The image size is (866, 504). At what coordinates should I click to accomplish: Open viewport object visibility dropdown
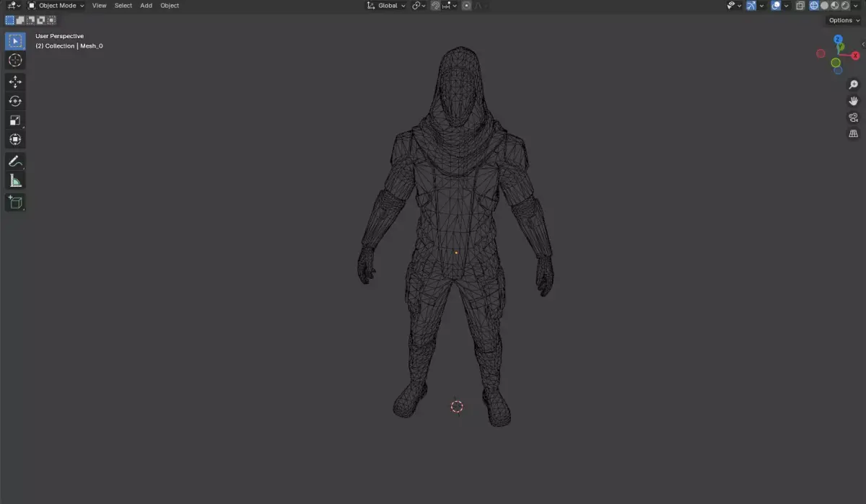pos(735,6)
